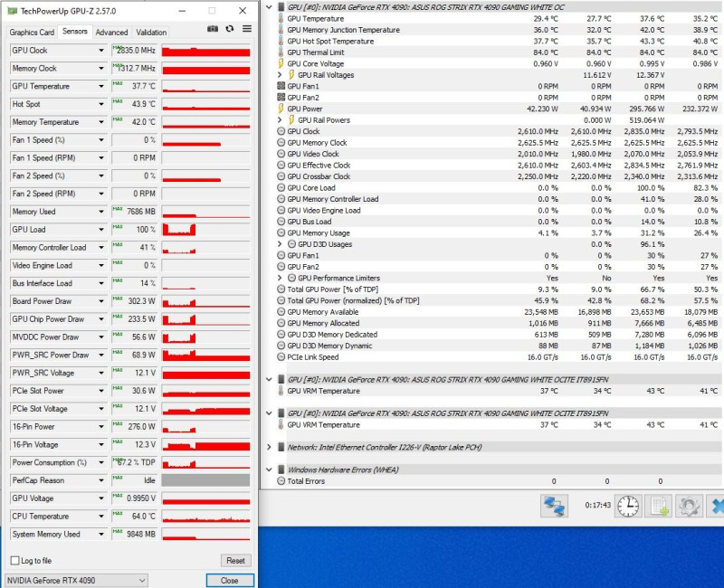Open the GPU Clock sensor dropdown
The width and height of the screenshot is (724, 588).
101,51
